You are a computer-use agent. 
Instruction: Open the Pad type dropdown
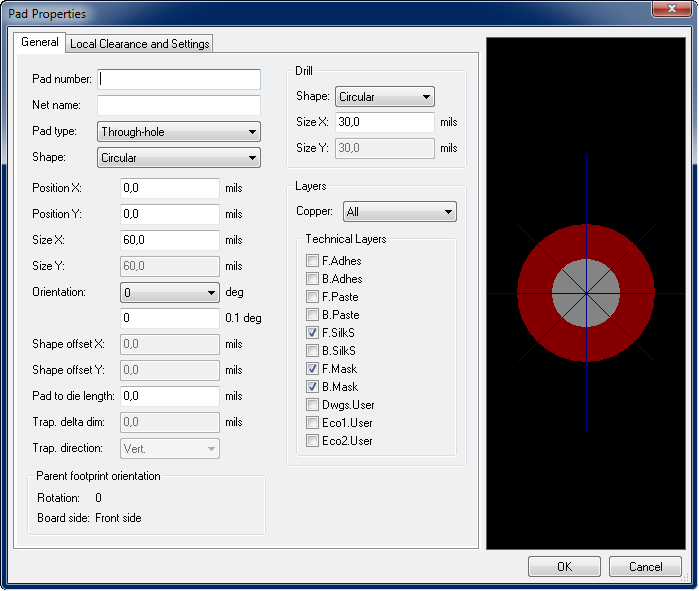(x=179, y=131)
